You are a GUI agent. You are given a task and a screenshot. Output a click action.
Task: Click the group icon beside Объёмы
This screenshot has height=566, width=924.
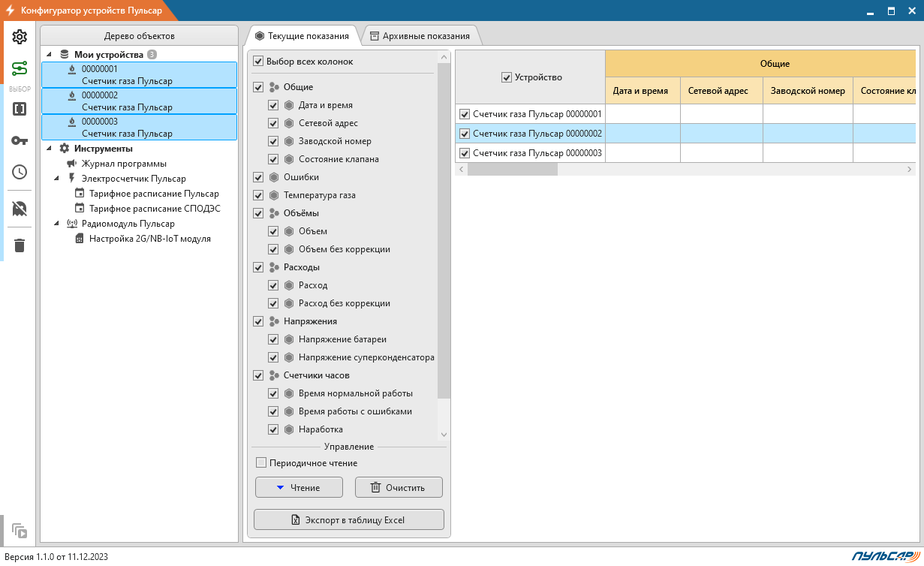point(274,213)
